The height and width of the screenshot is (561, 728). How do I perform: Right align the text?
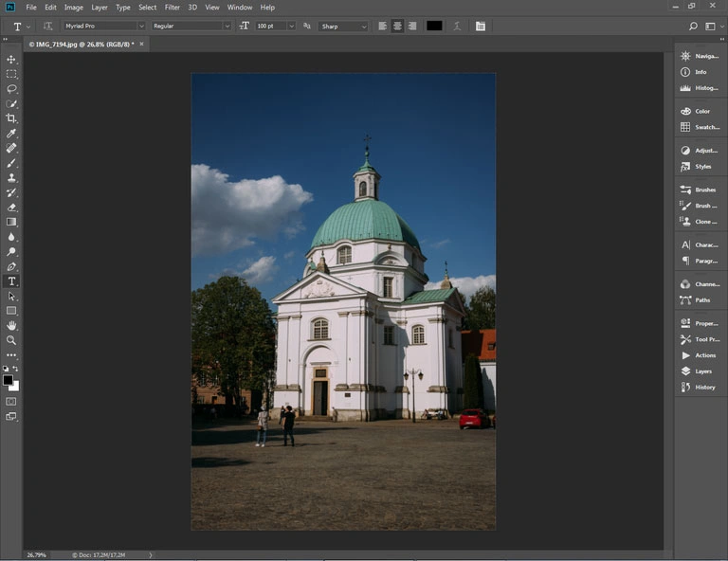tap(412, 26)
